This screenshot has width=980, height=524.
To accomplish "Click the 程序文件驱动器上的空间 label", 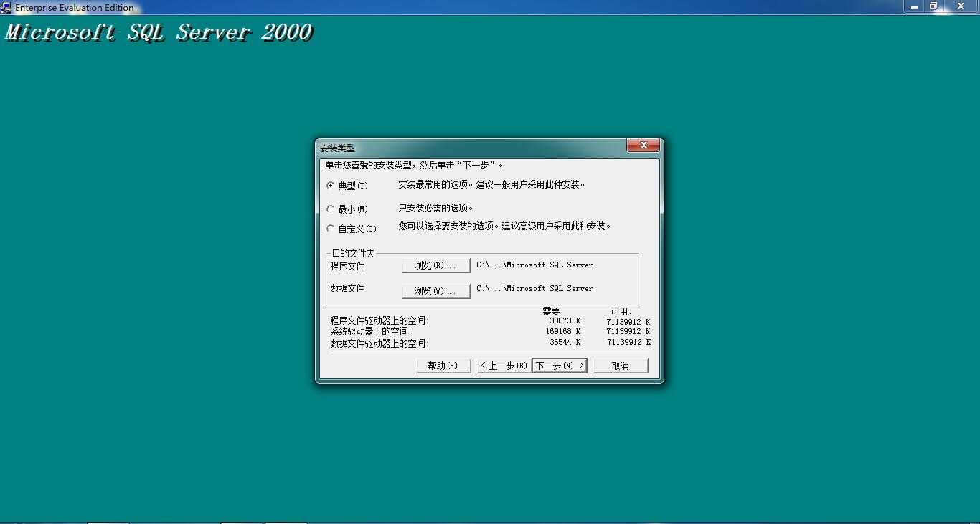I will (379, 320).
